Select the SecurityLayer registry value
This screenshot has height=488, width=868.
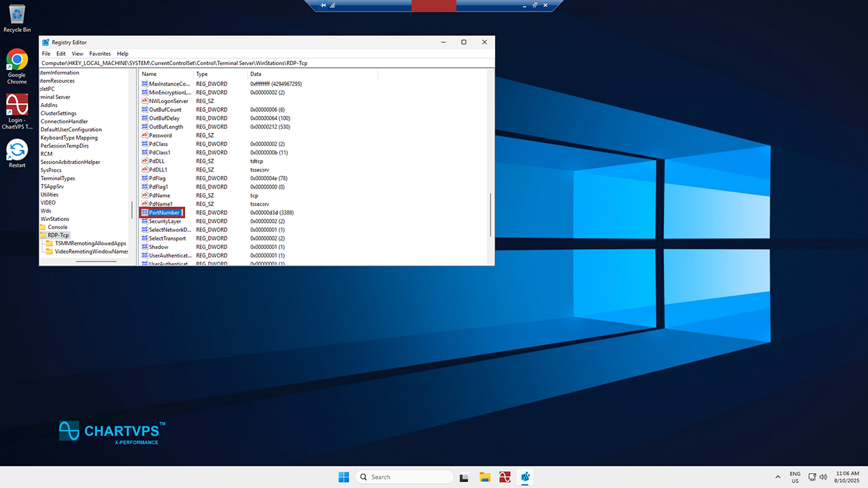coord(165,222)
